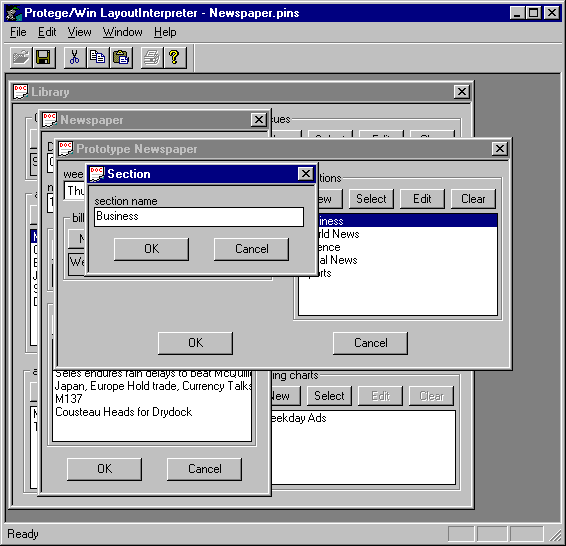This screenshot has width=566, height=546.
Task: Click New button in billing charts group
Action: (286, 396)
